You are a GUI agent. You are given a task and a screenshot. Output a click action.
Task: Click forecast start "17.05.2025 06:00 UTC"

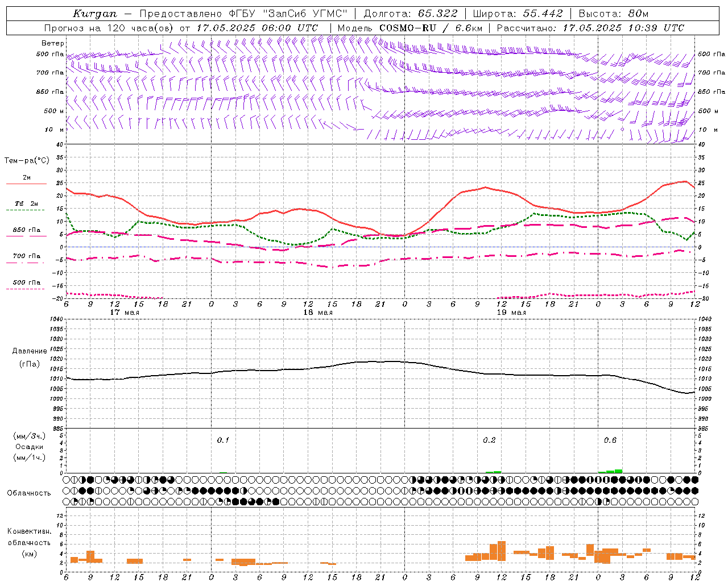[257, 28]
